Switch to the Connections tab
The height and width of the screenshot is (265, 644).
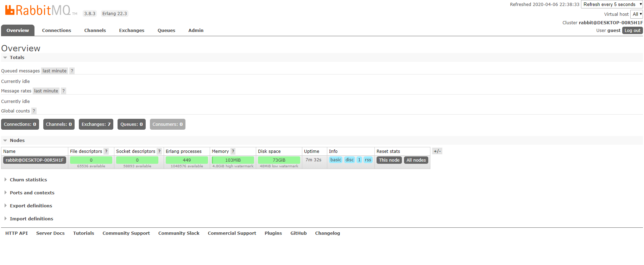coord(57,31)
